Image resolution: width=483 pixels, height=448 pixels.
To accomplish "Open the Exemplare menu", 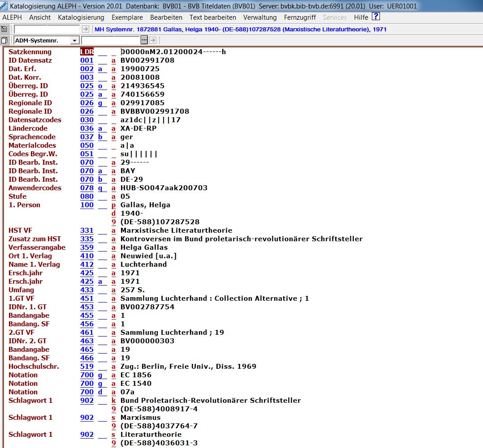I will tap(127, 17).
